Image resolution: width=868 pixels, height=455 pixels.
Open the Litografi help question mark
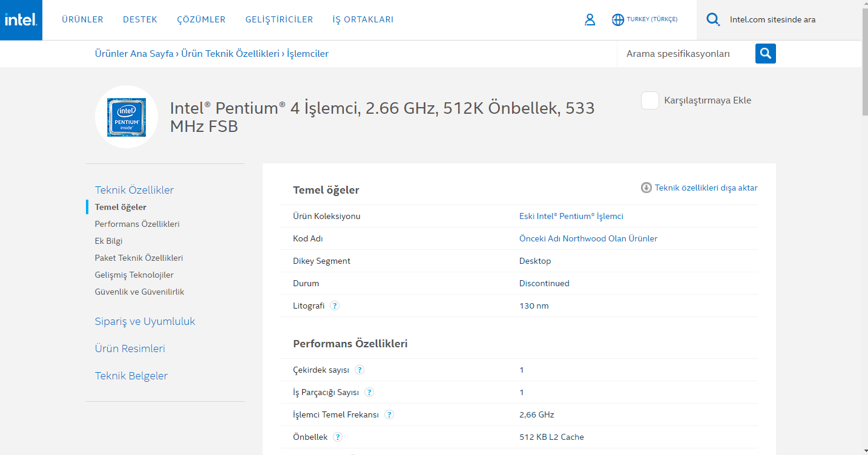[x=335, y=306]
